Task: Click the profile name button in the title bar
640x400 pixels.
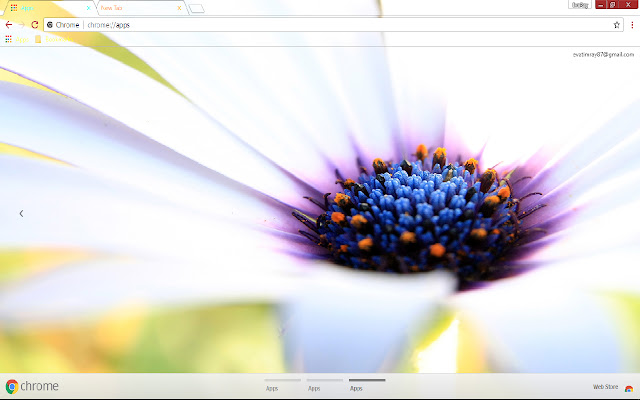Action: (x=580, y=5)
